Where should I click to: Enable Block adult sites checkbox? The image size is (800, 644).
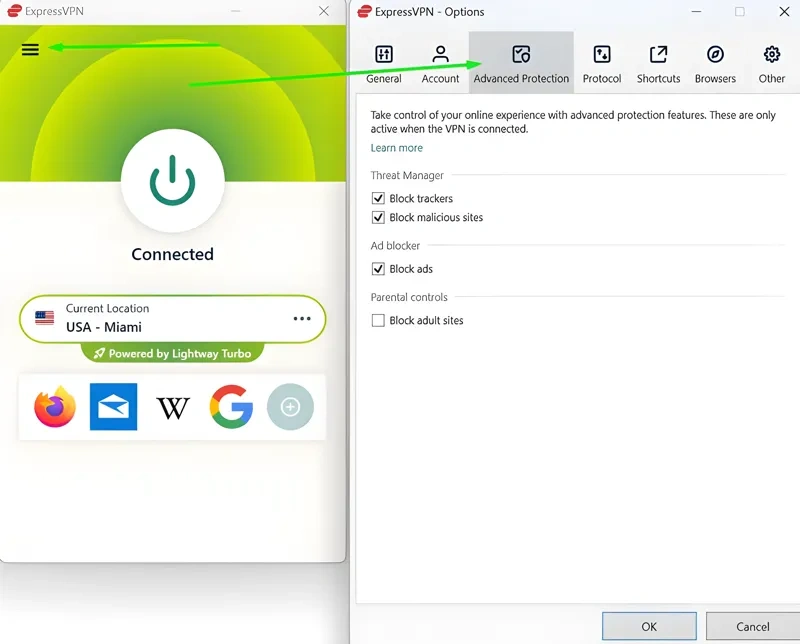coord(378,321)
